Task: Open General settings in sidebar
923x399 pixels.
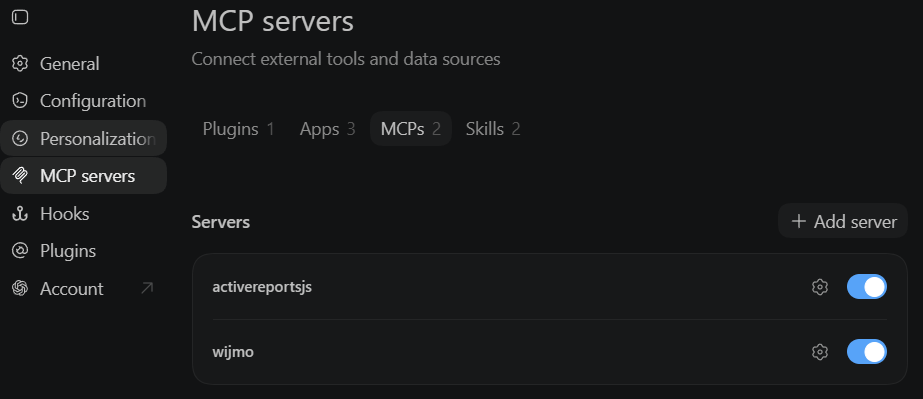Action: click(84, 64)
